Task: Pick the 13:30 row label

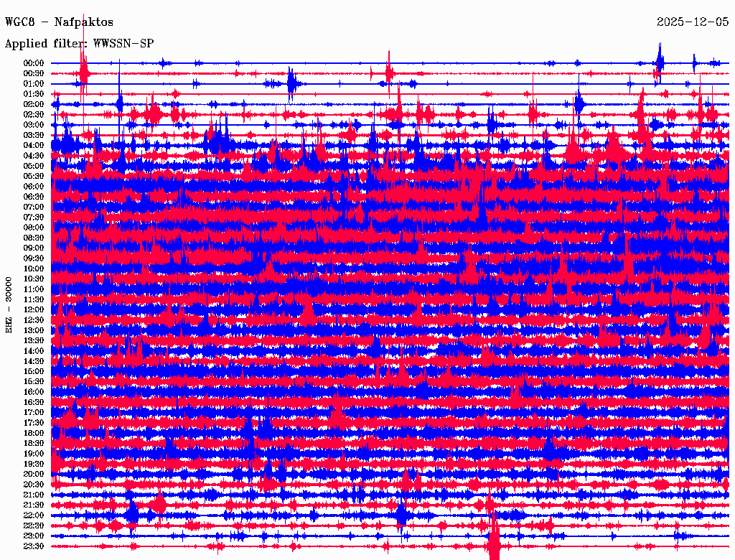Action: (x=34, y=340)
